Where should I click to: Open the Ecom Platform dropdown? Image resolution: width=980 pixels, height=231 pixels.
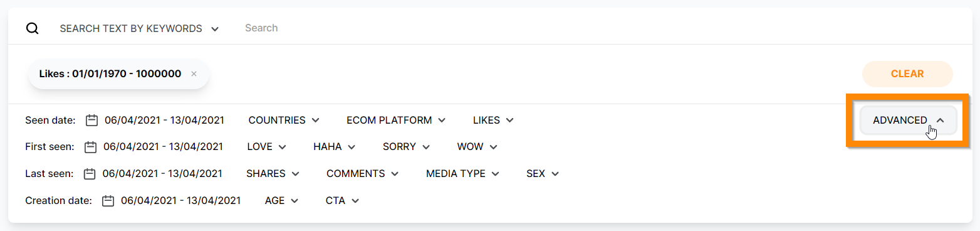click(396, 120)
